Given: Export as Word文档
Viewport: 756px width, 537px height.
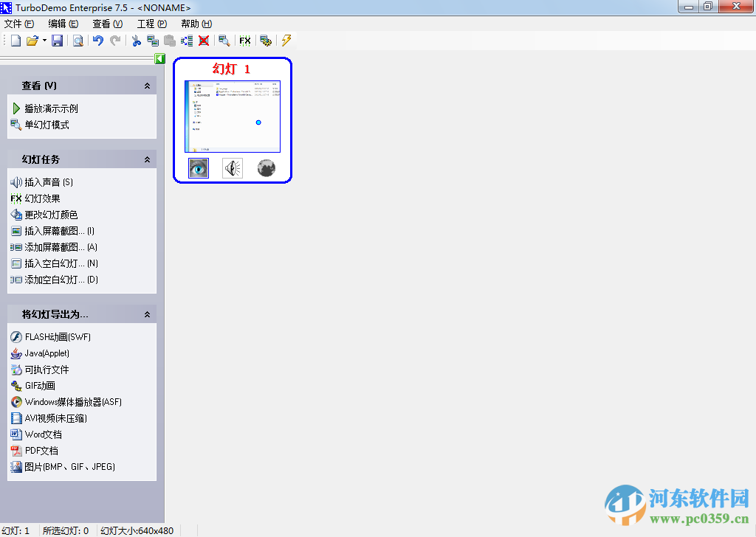Looking at the screenshot, I should click(x=36, y=434).
